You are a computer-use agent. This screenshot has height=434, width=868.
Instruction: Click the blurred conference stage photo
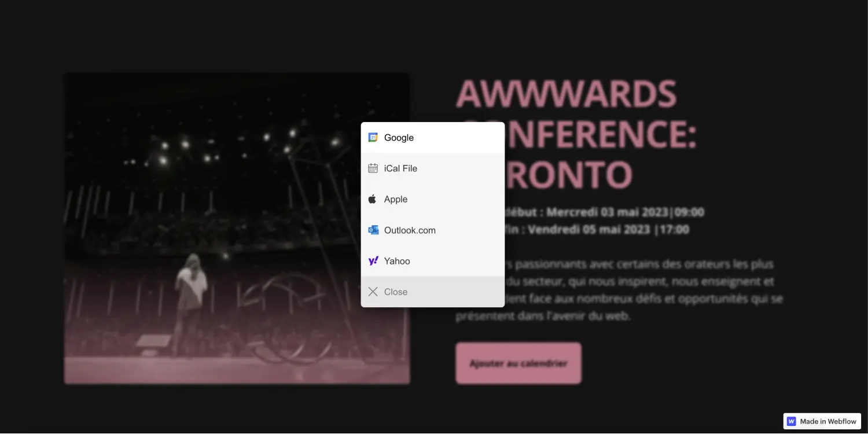[237, 228]
